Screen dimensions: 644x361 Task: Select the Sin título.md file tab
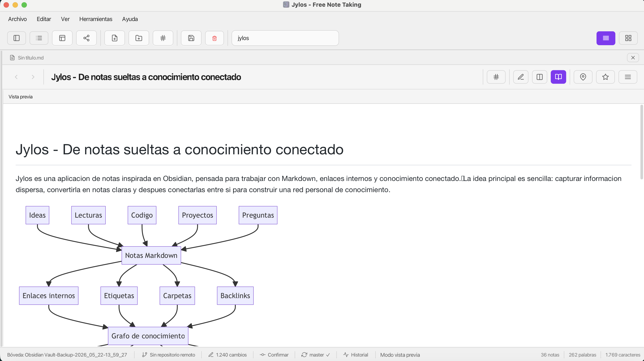(x=27, y=58)
